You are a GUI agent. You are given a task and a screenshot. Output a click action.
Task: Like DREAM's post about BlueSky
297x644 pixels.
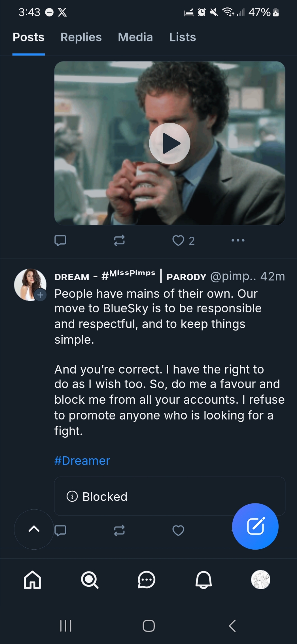[x=178, y=530]
